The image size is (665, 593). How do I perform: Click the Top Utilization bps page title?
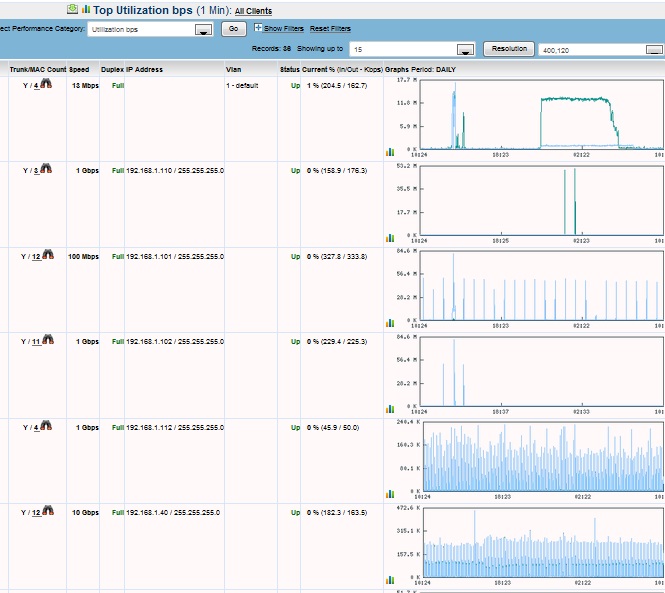(x=142, y=10)
